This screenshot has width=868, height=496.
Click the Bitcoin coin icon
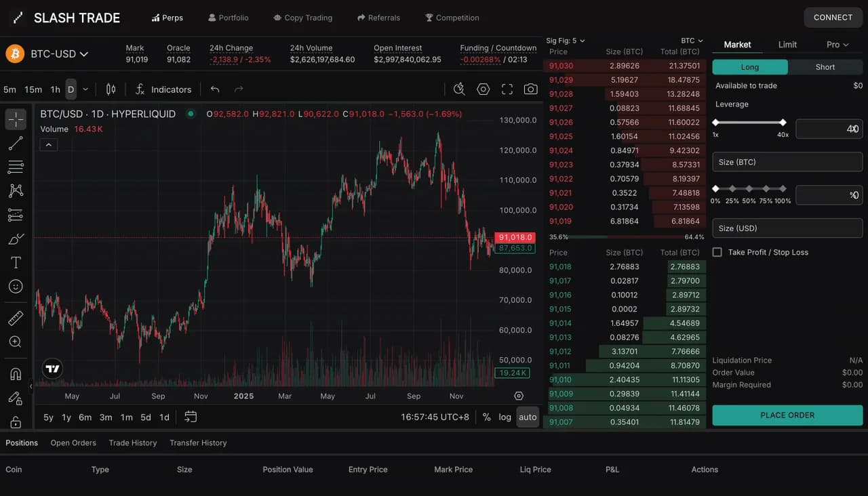click(x=15, y=54)
